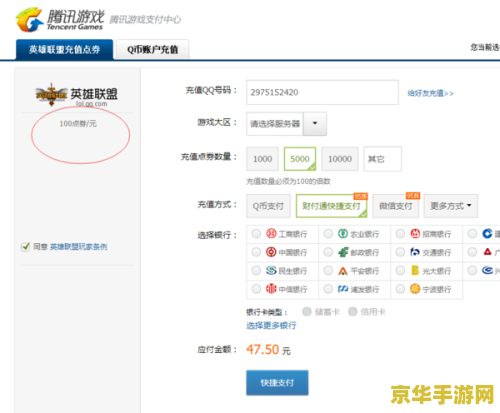Select 1000 点券 amount
The width and height of the screenshot is (500, 413).
tap(263, 159)
